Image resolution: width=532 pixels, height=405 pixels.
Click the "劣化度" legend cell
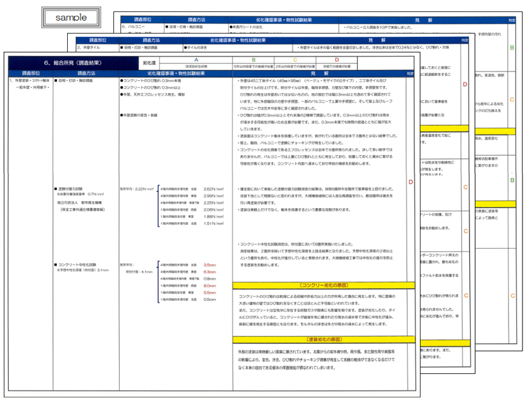click(x=149, y=63)
